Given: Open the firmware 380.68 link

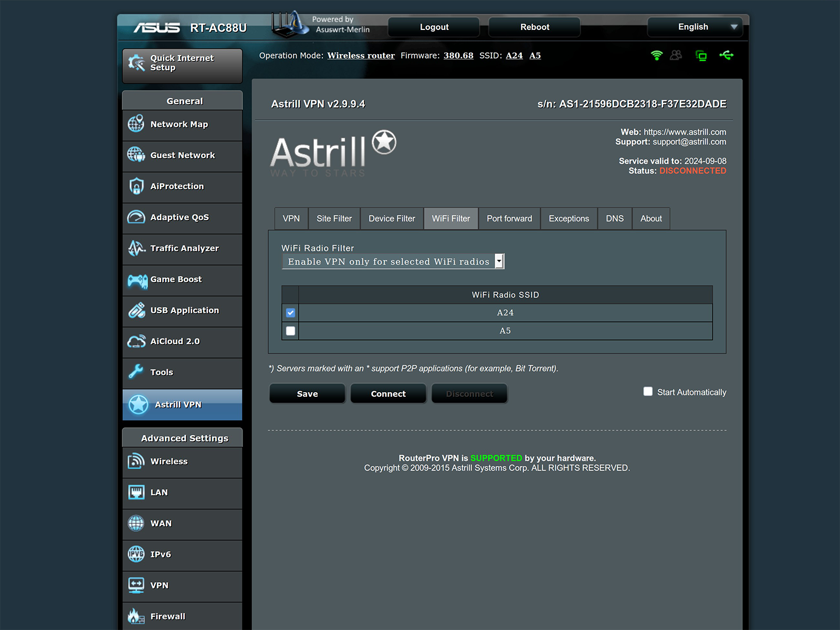Looking at the screenshot, I should pos(458,56).
